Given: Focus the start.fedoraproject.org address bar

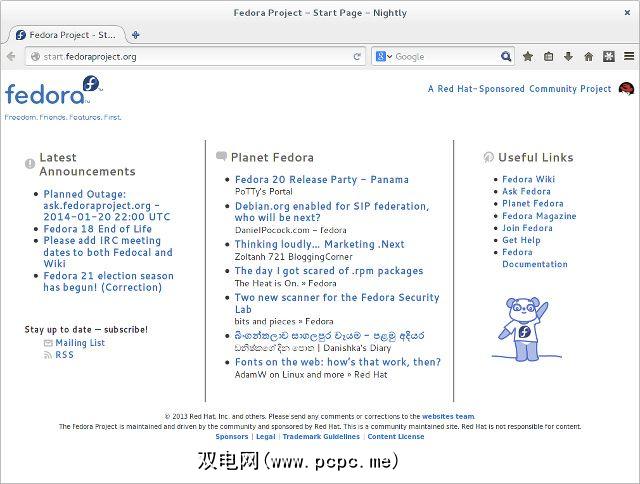Looking at the screenshot, I should click(x=197, y=56).
